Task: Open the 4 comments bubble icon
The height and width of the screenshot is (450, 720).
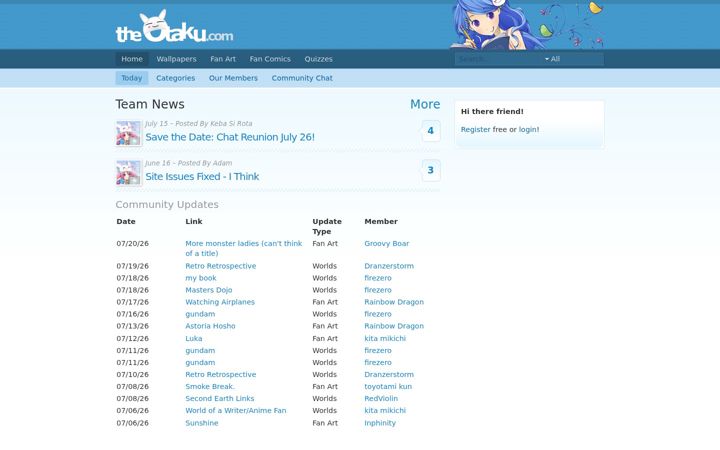Action: click(x=430, y=131)
